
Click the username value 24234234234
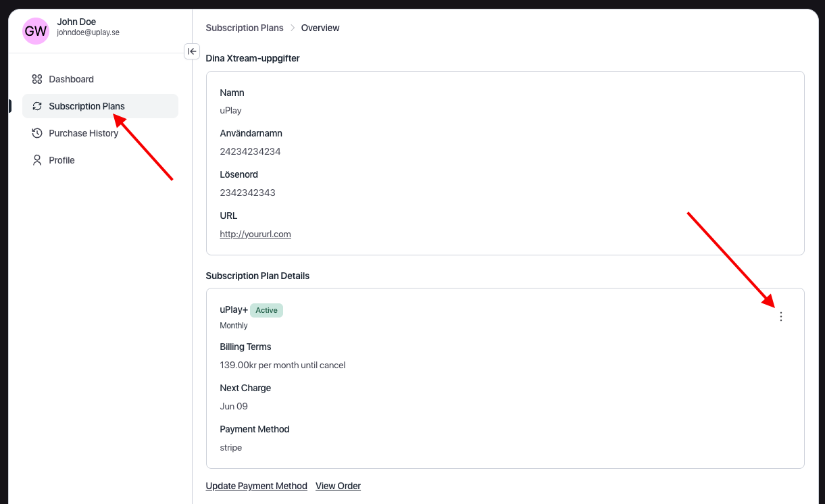(250, 151)
